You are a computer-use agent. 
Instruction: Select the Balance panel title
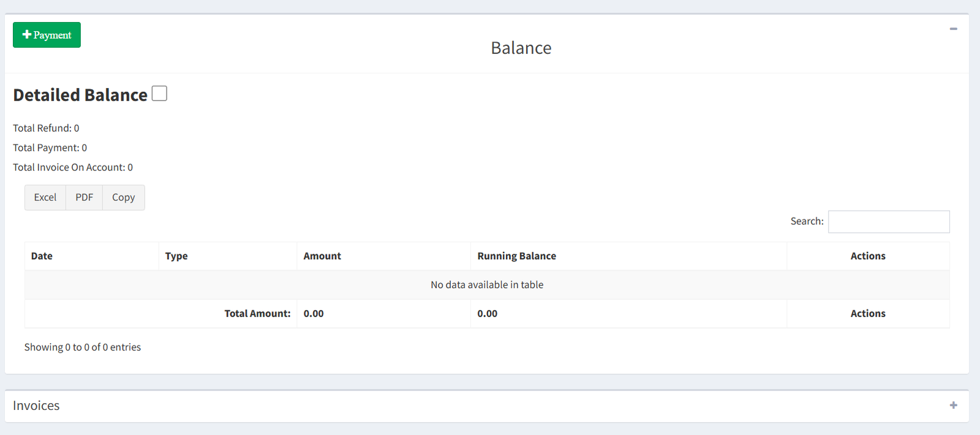pos(521,48)
